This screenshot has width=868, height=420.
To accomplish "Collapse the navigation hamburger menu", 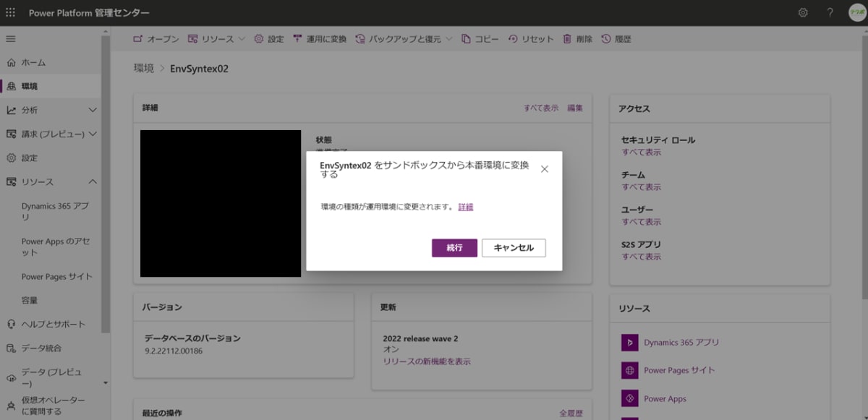I will point(11,39).
